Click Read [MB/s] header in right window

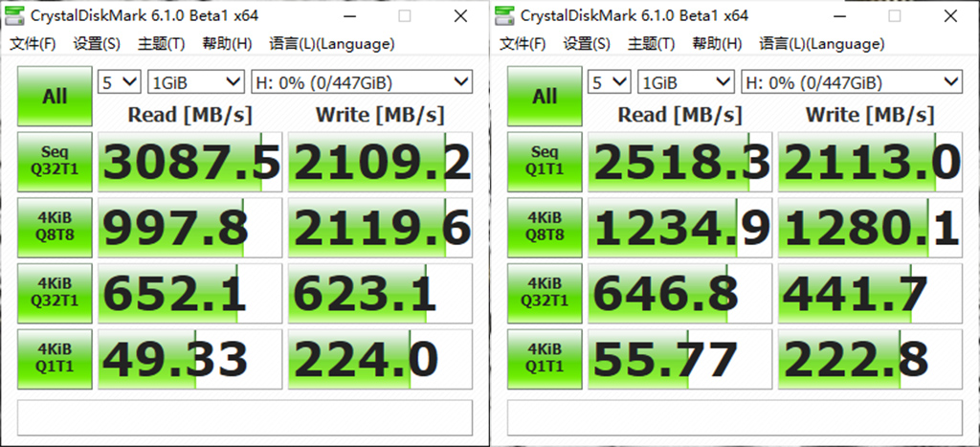680,115
